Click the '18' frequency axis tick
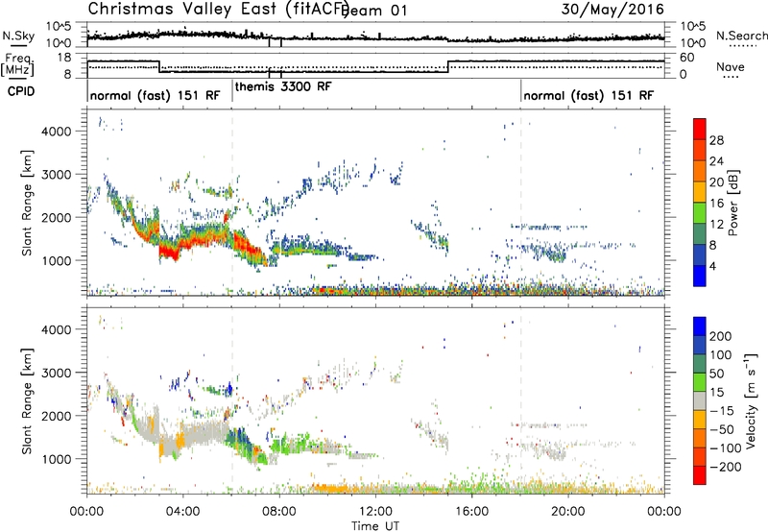 click(x=64, y=58)
